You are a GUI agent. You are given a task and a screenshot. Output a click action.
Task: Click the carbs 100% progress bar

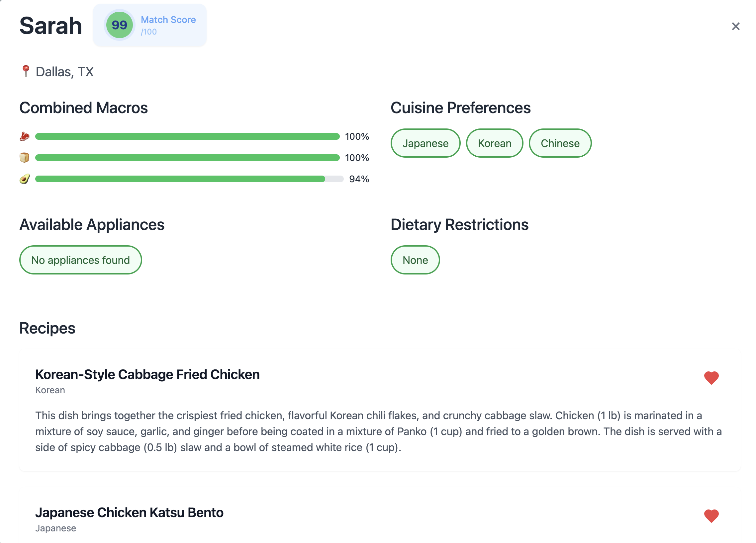click(187, 158)
